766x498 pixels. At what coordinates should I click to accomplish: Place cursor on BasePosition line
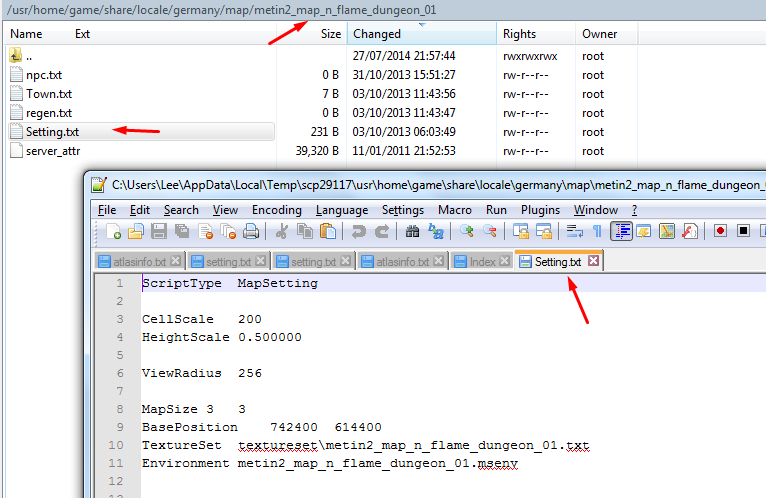[261, 427]
